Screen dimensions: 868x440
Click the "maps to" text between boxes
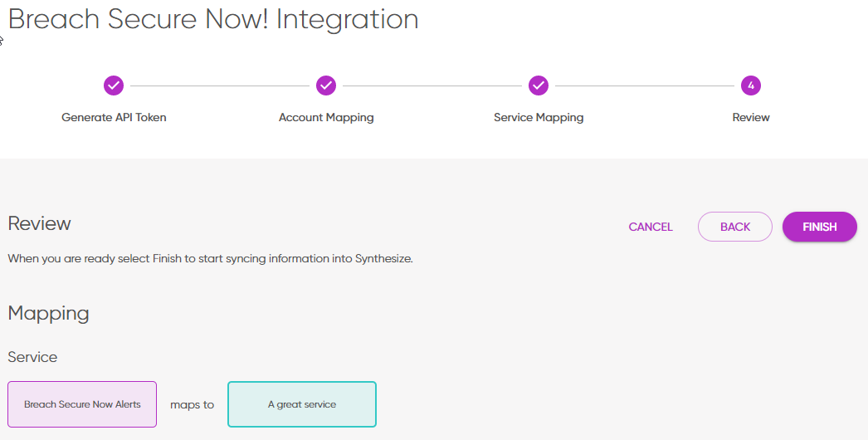tap(192, 405)
